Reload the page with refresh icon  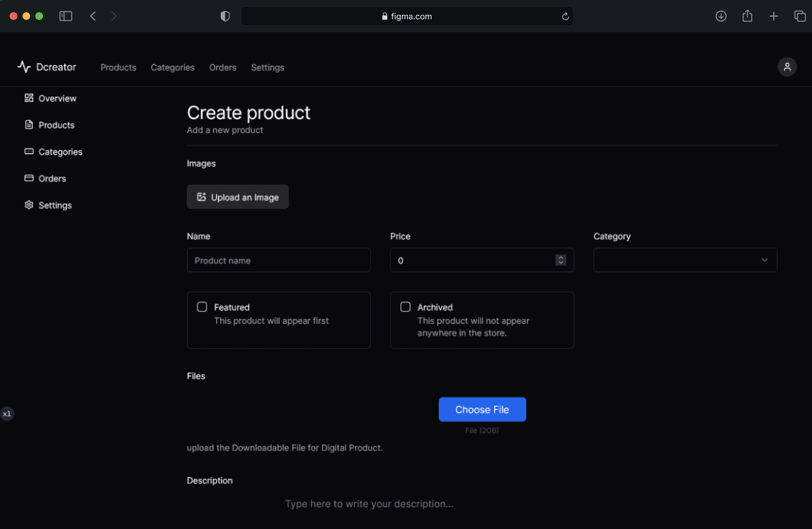click(x=565, y=17)
